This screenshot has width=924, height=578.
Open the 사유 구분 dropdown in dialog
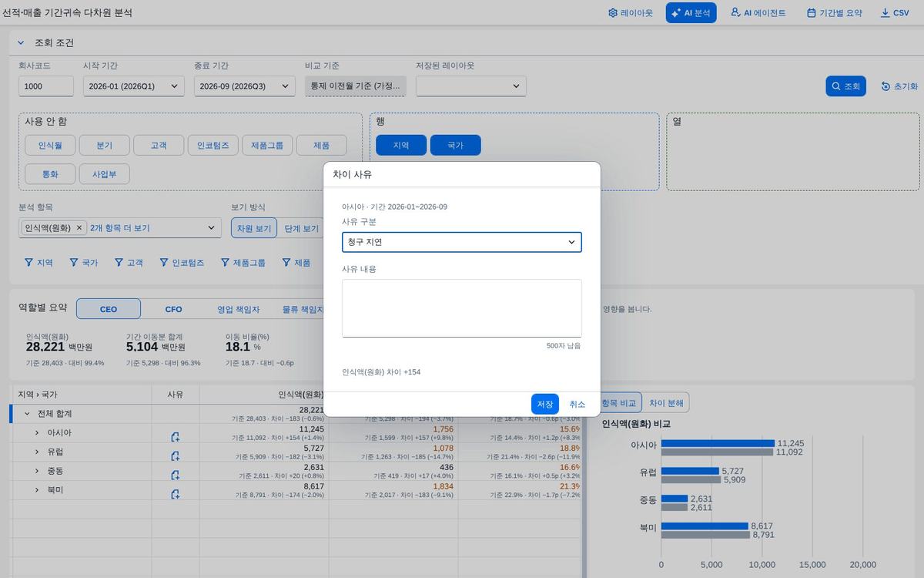(462, 242)
